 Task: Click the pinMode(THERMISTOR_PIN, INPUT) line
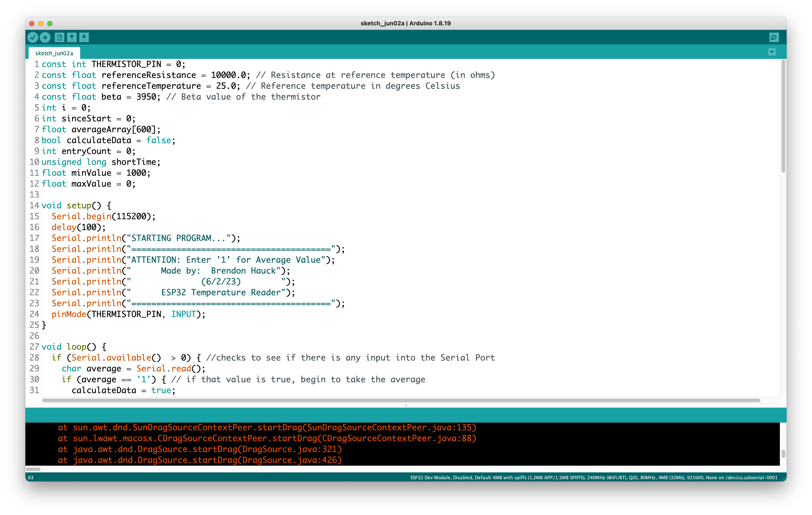tap(128, 314)
